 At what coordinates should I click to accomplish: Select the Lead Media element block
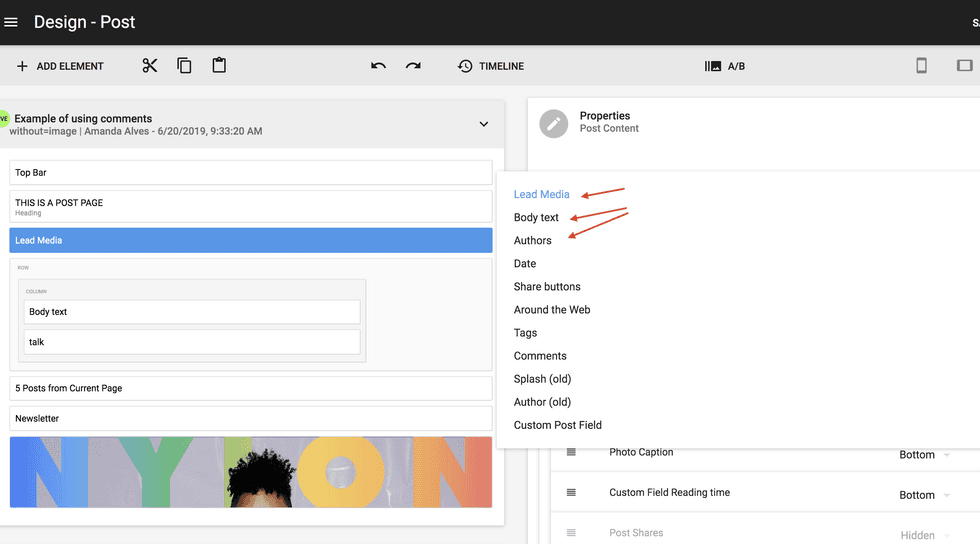click(x=250, y=240)
